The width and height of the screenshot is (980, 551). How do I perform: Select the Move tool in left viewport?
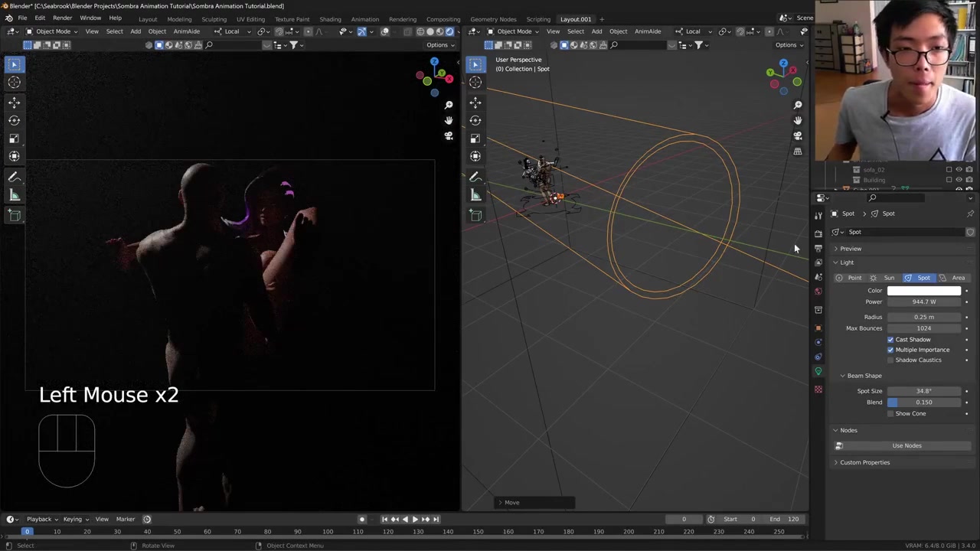tap(14, 102)
